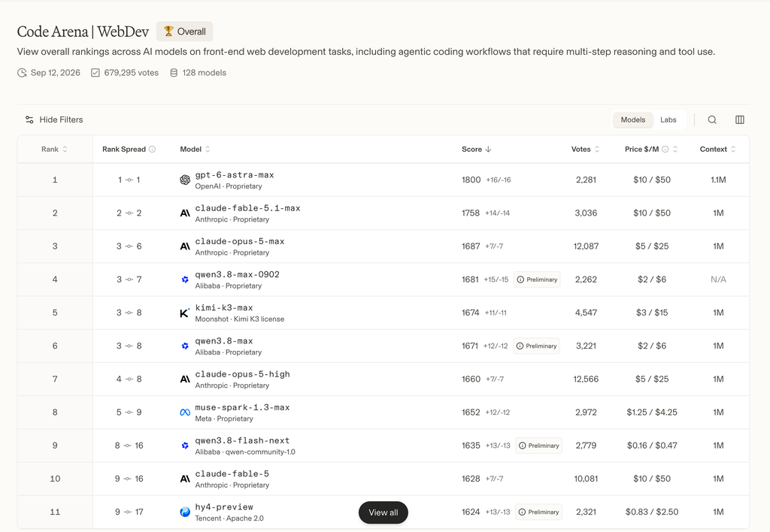Toggle Hide Filters
The width and height of the screenshot is (770, 532).
coord(54,119)
